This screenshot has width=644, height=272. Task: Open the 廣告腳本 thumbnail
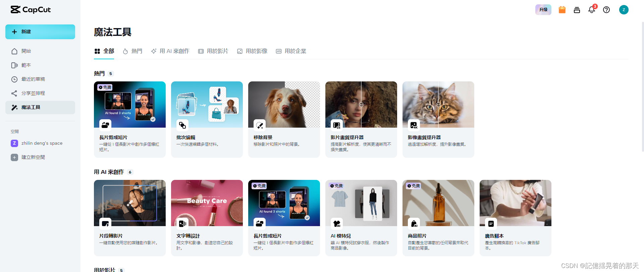(x=516, y=203)
